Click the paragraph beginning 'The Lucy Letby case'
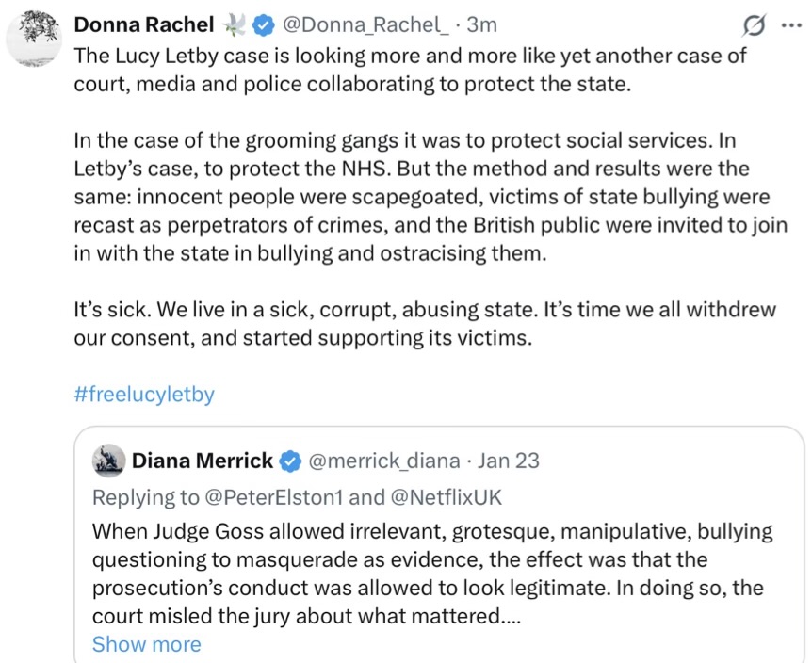The height and width of the screenshot is (663, 812). pyautogui.click(x=410, y=69)
